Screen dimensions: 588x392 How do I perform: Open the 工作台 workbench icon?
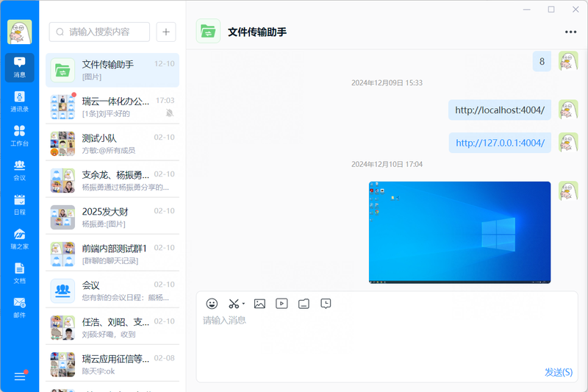click(x=20, y=136)
